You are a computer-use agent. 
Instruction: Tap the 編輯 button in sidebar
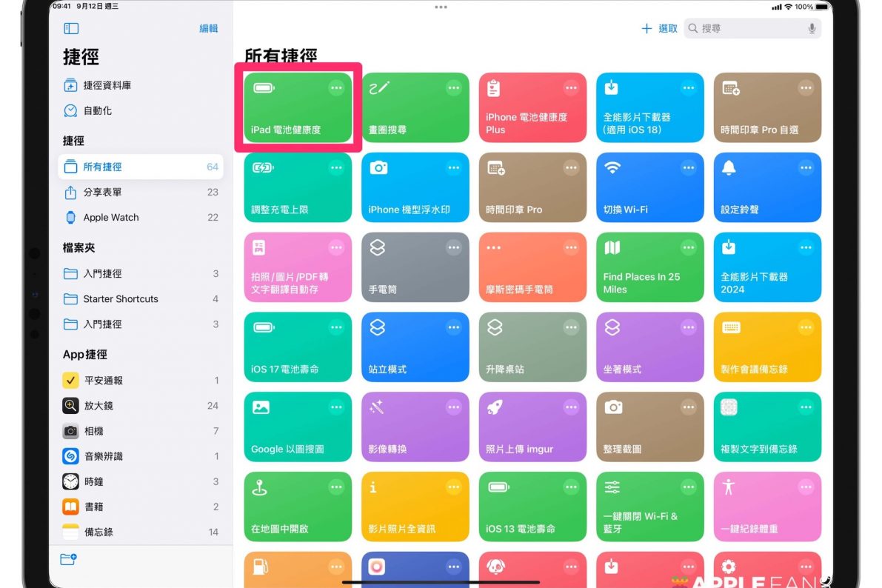(x=209, y=28)
